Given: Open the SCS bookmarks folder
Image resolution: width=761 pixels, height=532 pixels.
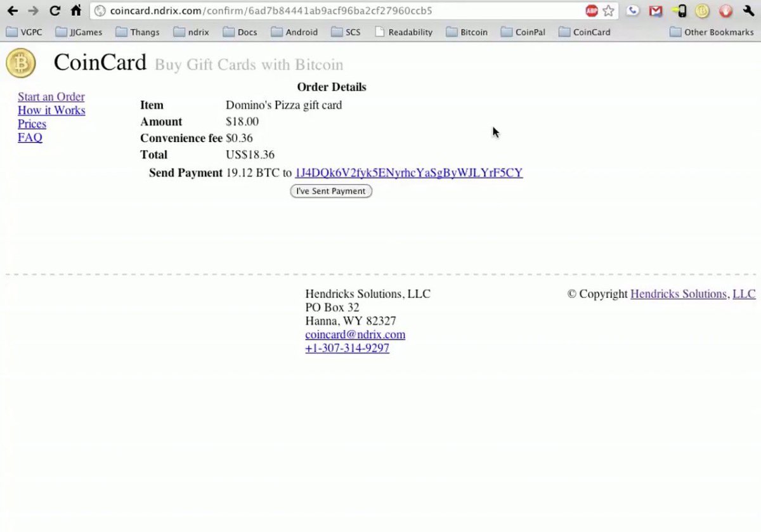Looking at the screenshot, I should point(346,32).
